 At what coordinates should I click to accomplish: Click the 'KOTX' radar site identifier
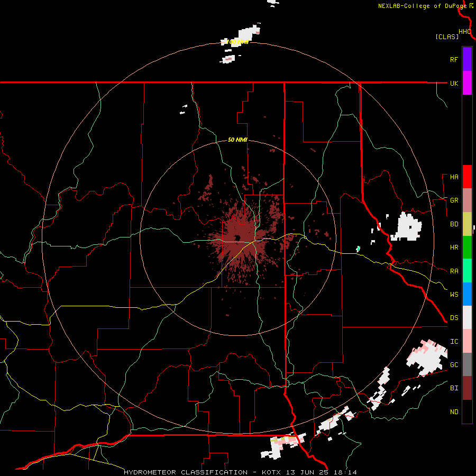271,472
